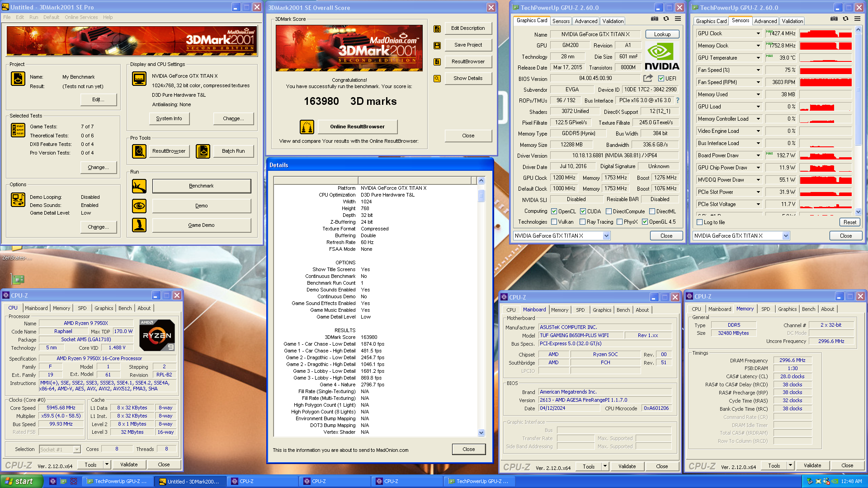The image size is (868, 488).
Task: Click the Demo eye icon
Action: click(x=139, y=206)
